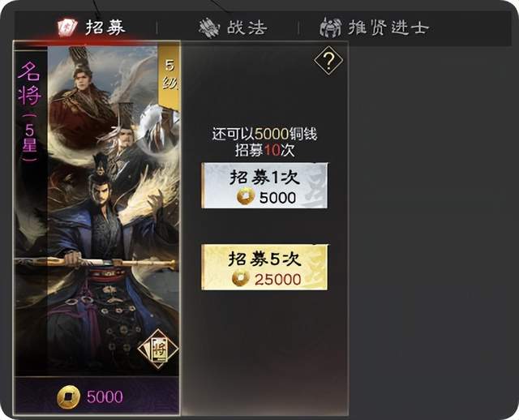
Task: Click the gold 5级 banner
Action: [x=169, y=78]
